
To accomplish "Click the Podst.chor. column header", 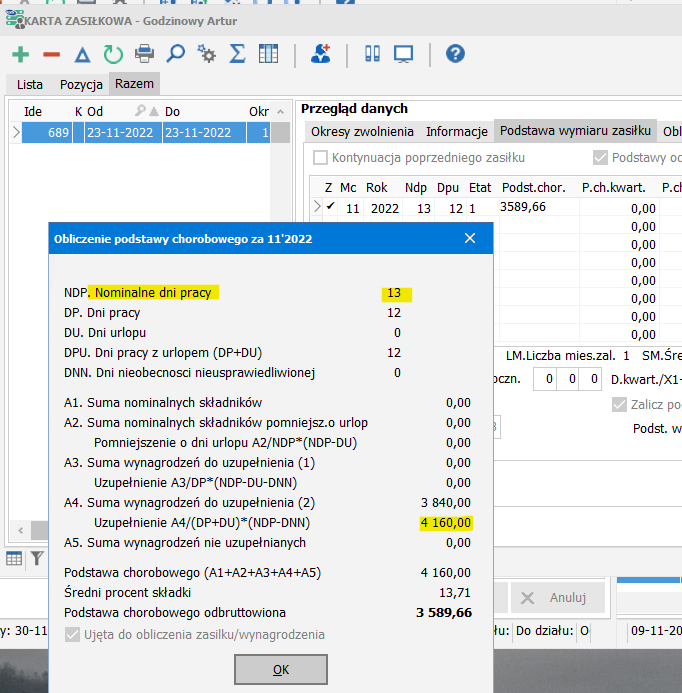I will coord(533,187).
